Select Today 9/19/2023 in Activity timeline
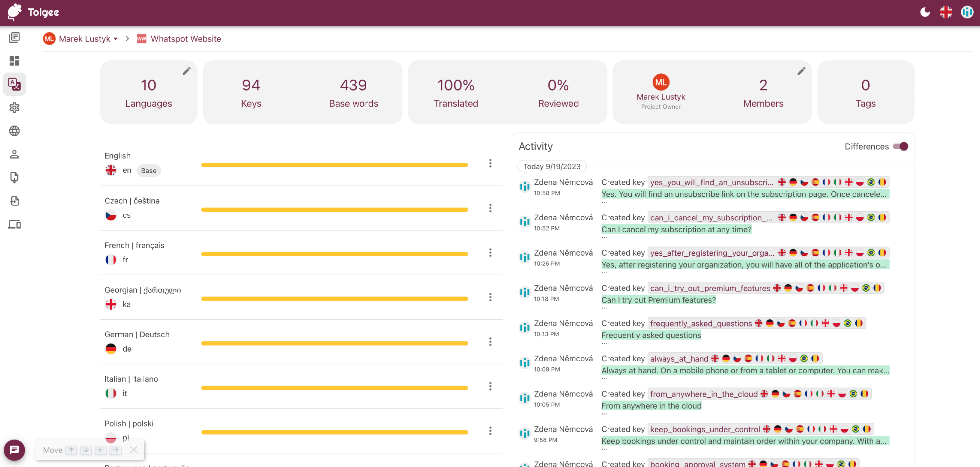The image size is (980, 467). (x=552, y=166)
